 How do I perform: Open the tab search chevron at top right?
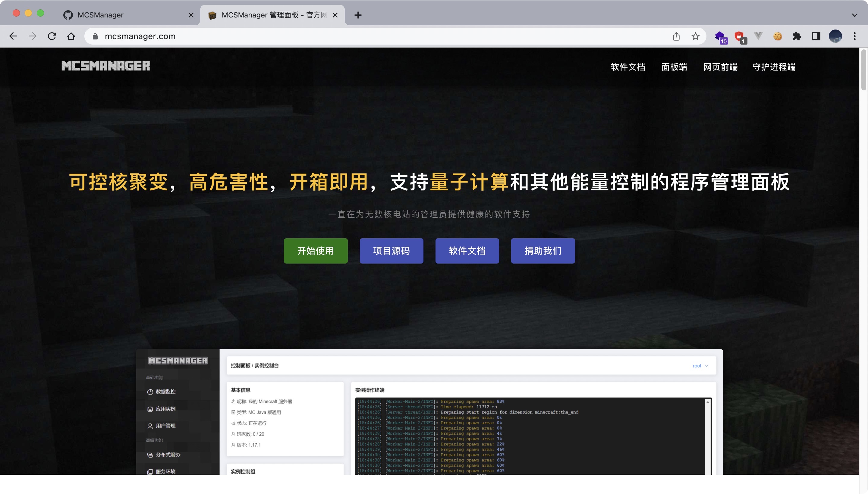click(855, 15)
